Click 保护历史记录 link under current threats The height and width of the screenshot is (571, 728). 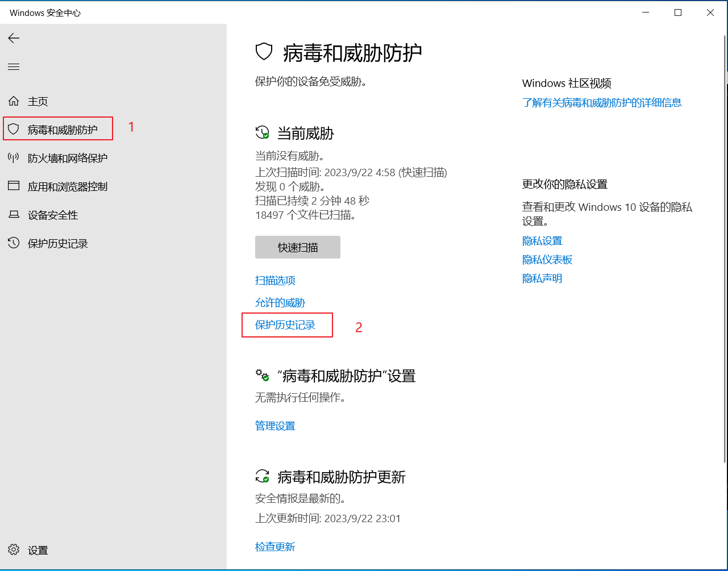[285, 325]
